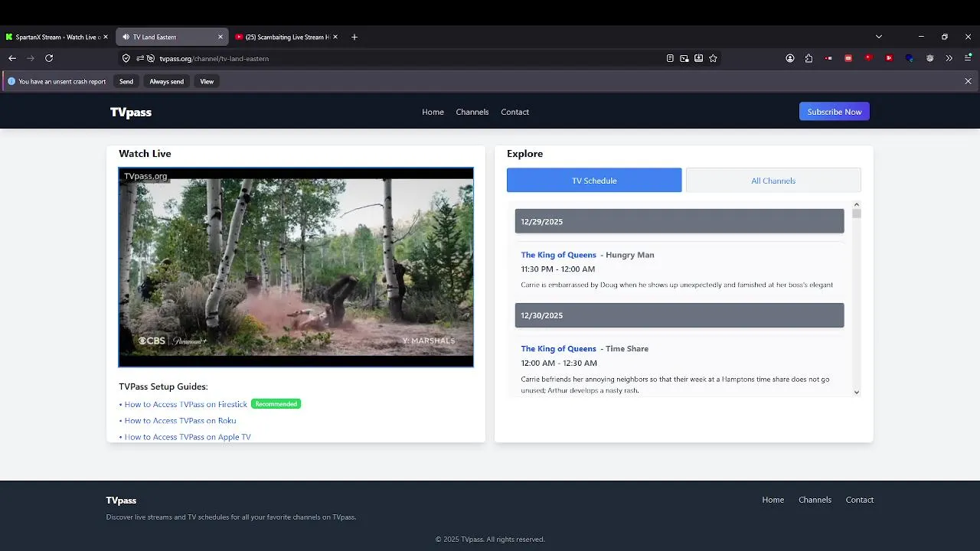Click the dark blue globe extension icon
Screen dimensions: 980x551
[x=910, y=58]
